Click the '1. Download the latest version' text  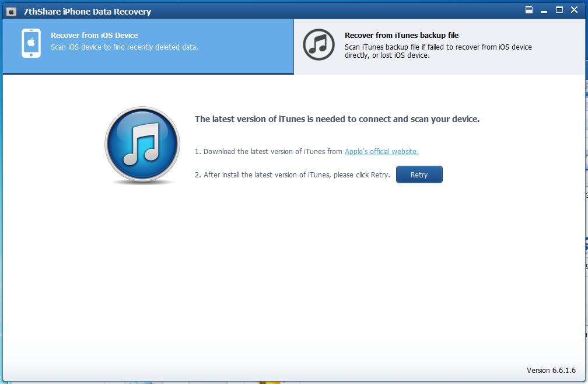click(268, 152)
